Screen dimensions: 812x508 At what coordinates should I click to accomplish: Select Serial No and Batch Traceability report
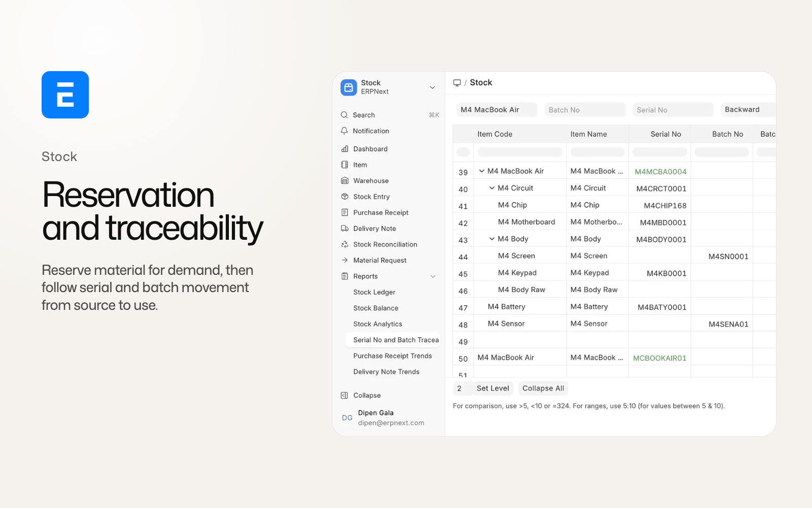[392, 340]
